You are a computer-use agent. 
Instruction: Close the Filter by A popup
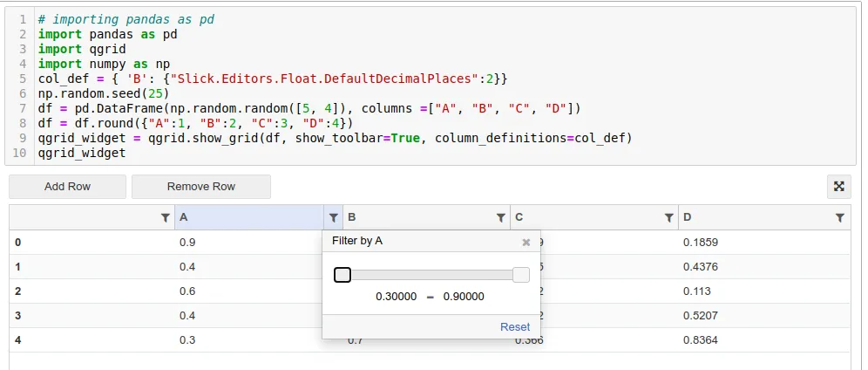[x=526, y=243]
